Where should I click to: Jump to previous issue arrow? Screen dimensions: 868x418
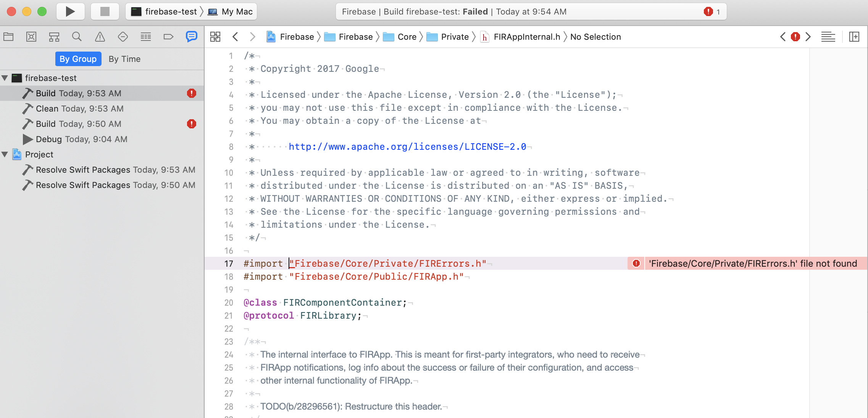tap(783, 37)
